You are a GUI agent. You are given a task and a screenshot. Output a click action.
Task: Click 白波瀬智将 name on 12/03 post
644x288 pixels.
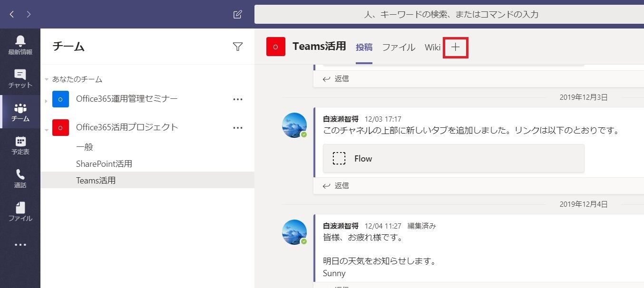pos(341,119)
